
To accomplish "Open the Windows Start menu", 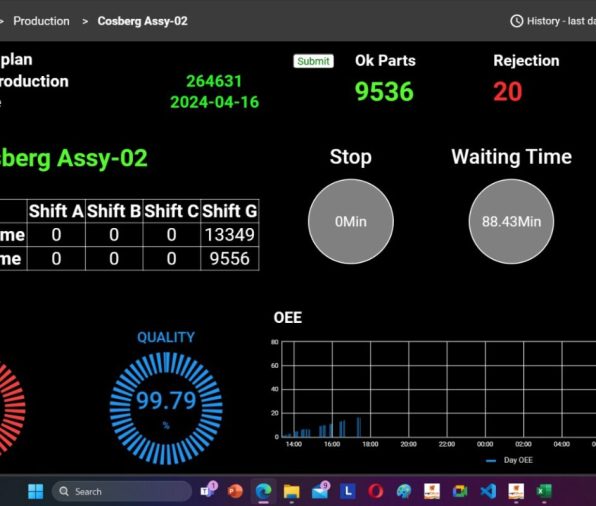I will 36,491.
